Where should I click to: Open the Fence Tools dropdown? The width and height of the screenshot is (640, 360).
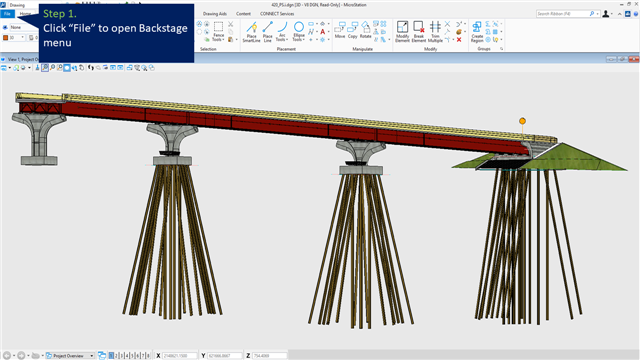point(218,32)
